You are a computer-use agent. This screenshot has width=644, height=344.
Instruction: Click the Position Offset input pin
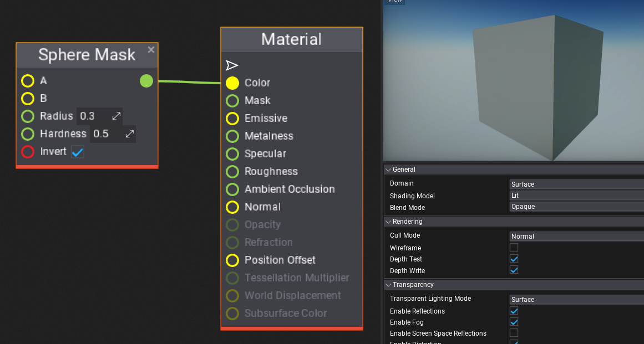(232, 260)
